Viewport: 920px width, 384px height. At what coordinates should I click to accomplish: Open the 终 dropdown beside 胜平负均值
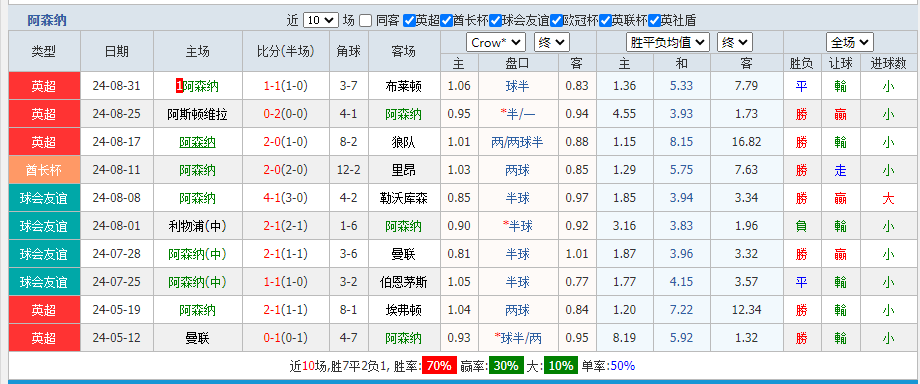[735, 42]
